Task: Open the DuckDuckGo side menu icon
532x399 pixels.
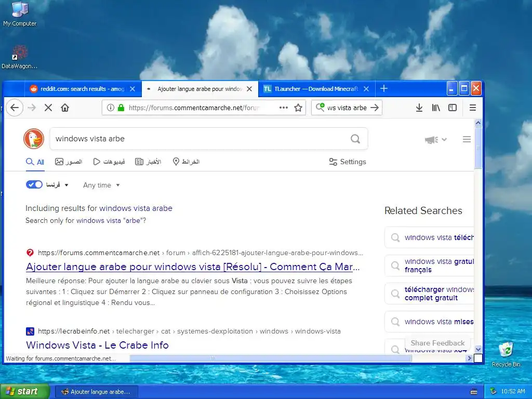Action: pos(467,139)
